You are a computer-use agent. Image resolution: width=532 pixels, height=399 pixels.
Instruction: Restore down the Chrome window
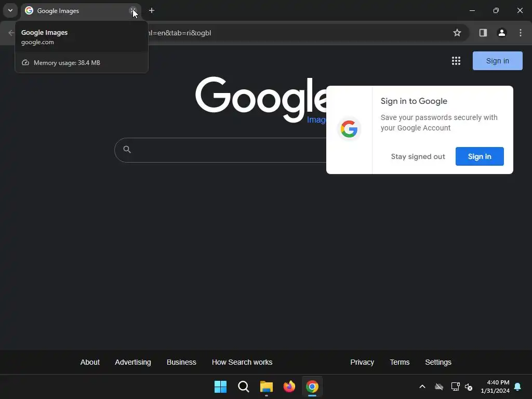click(x=496, y=10)
